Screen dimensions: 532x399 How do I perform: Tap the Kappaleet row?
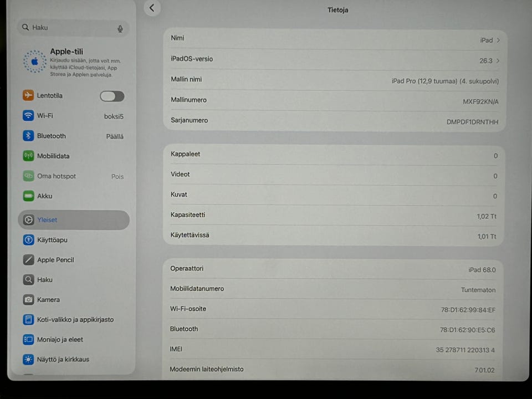click(334, 155)
